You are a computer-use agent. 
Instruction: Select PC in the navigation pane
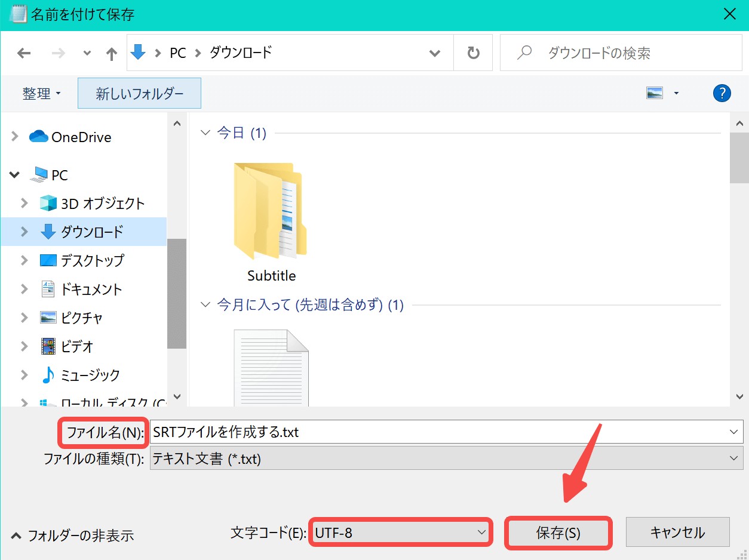pyautogui.click(x=60, y=175)
